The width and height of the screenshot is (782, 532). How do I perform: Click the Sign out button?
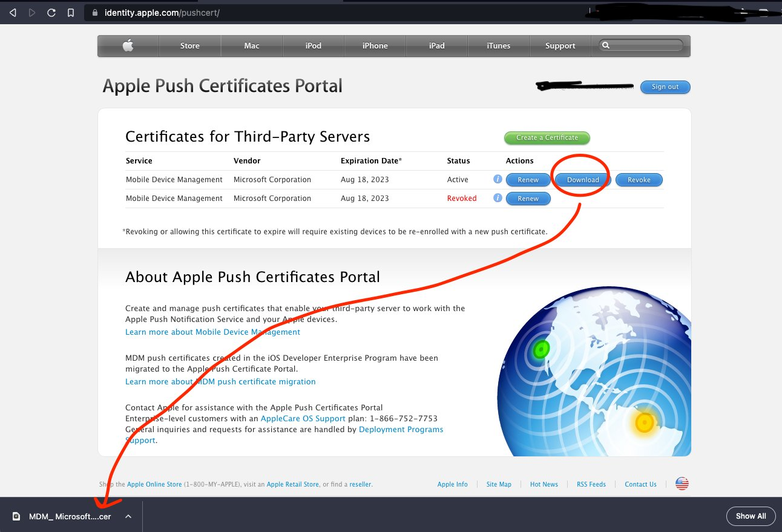pyautogui.click(x=665, y=87)
